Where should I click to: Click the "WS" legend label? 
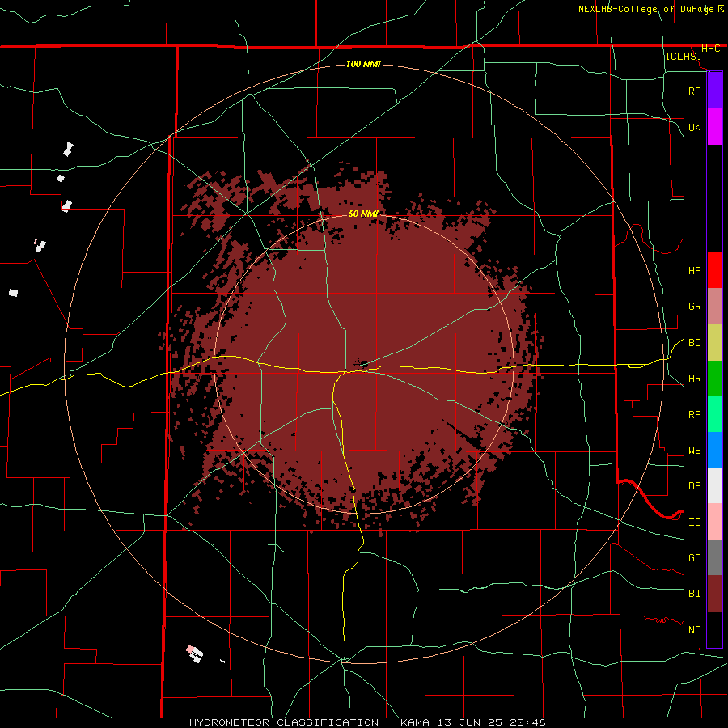click(x=694, y=451)
